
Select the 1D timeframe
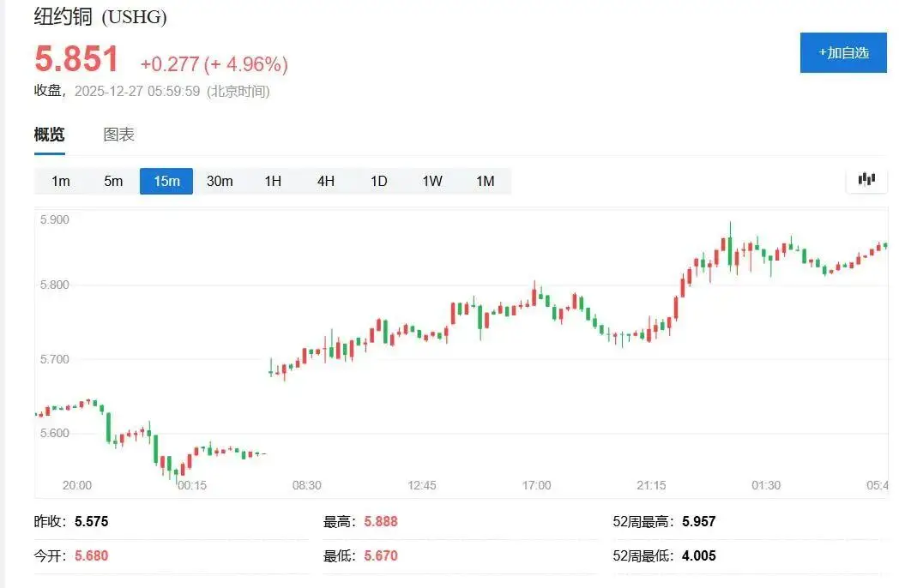point(378,181)
